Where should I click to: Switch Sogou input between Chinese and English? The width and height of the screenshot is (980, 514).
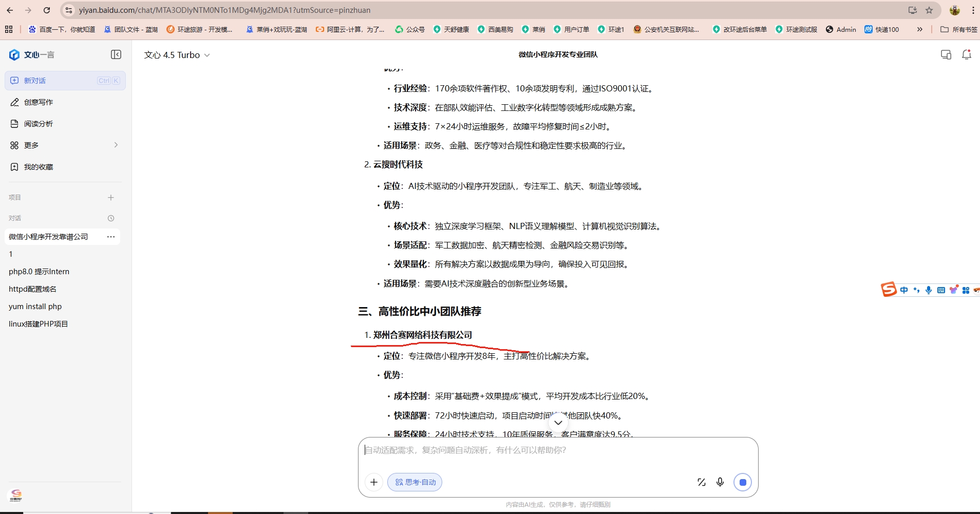coord(904,290)
